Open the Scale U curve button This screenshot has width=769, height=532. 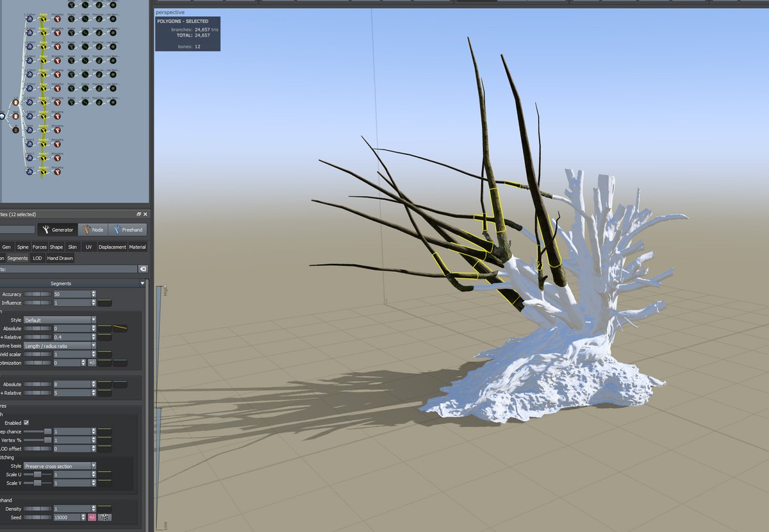(104, 474)
